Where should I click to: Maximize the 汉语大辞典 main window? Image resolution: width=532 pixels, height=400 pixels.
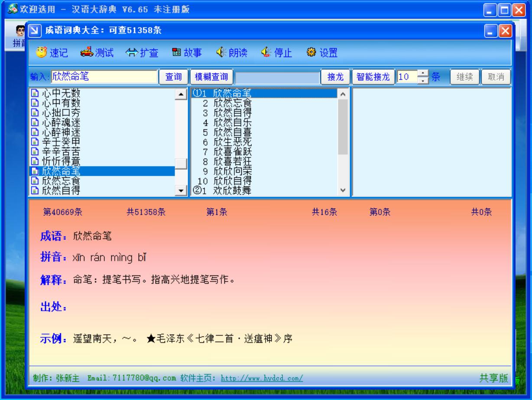click(x=504, y=10)
